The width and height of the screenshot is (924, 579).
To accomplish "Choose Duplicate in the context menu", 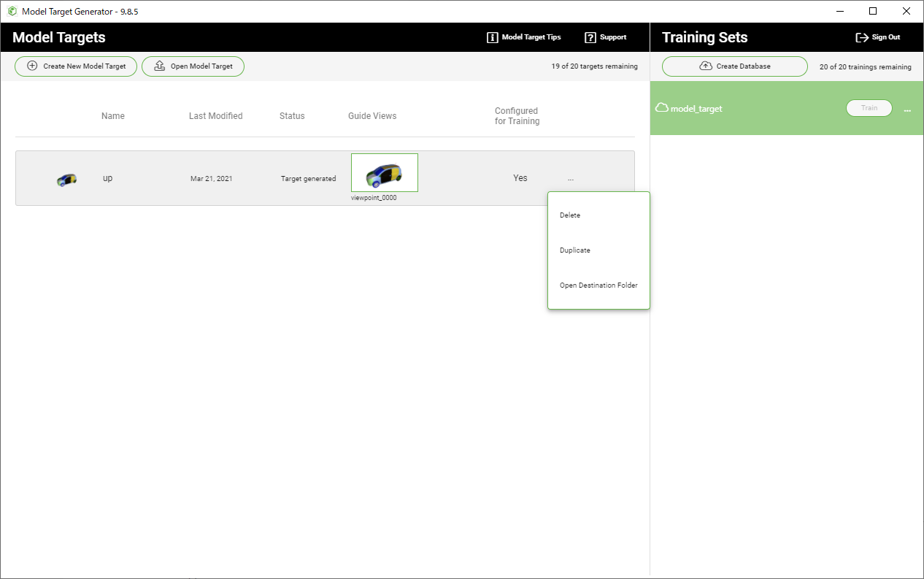I will tap(575, 250).
